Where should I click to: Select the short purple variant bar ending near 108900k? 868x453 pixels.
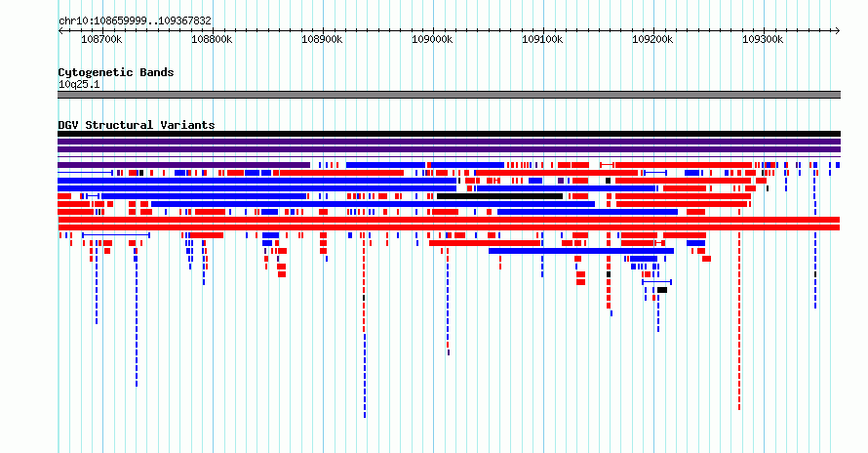[183, 165]
